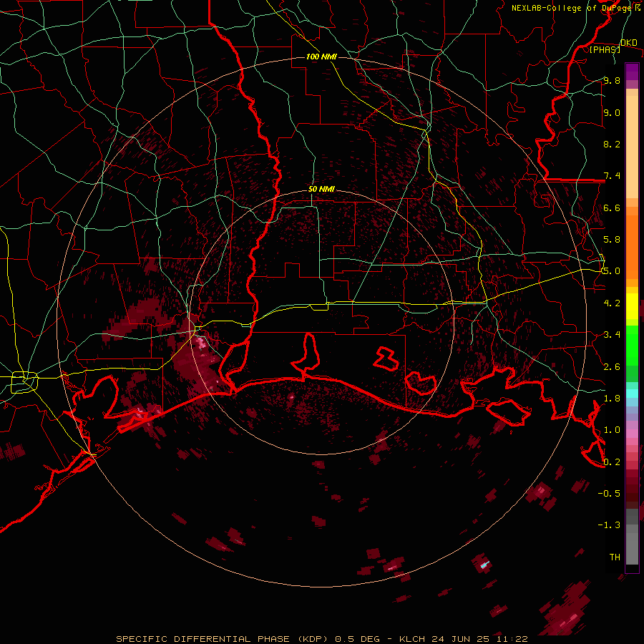Click the -0.5 value on color scale
The height and width of the screenshot is (644, 644).
point(609,494)
